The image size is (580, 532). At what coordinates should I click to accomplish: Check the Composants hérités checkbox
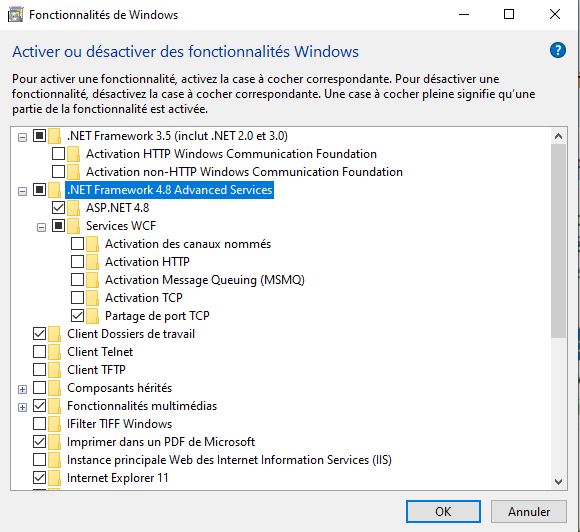[40, 388]
